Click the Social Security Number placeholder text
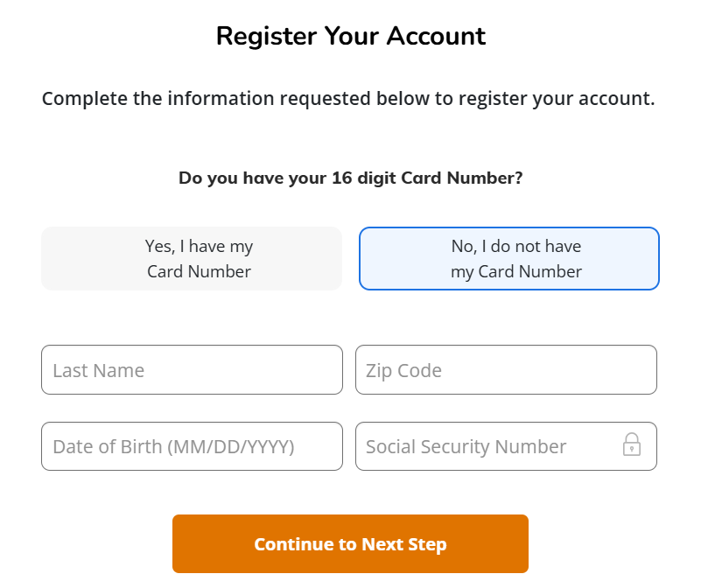Viewport: 701px width, 588px height. click(x=466, y=446)
